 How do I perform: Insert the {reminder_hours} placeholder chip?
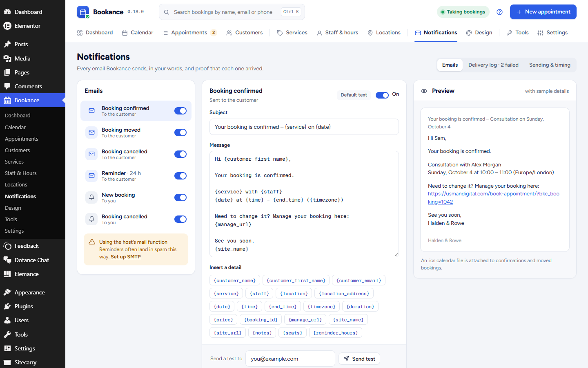tap(336, 333)
